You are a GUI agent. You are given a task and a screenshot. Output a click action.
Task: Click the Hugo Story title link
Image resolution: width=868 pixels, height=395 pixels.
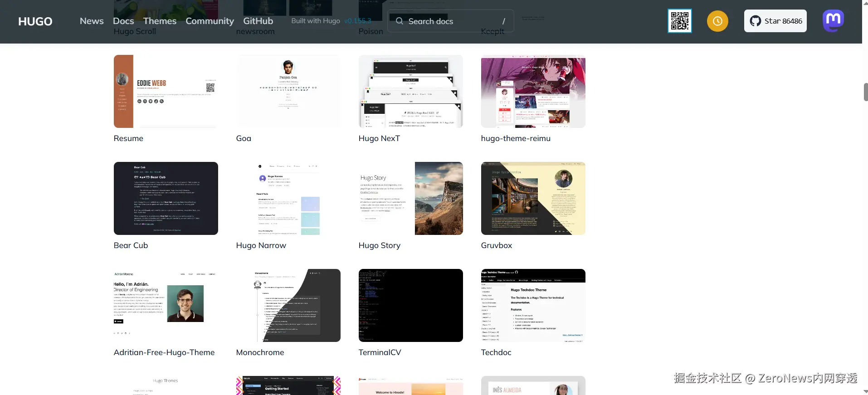[x=380, y=245]
